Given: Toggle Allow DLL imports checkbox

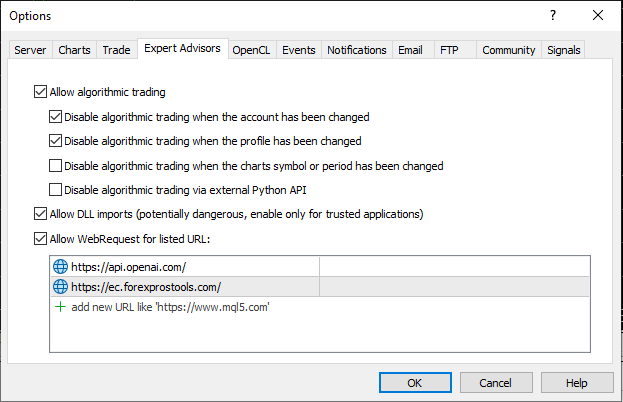Looking at the screenshot, I should (x=40, y=214).
